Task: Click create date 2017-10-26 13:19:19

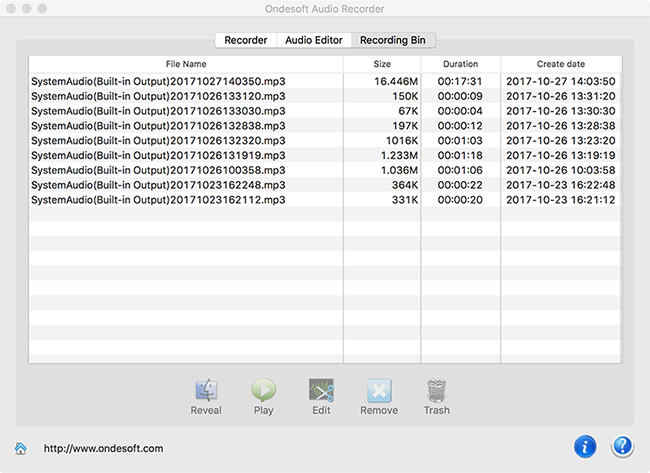Action: 561,155
